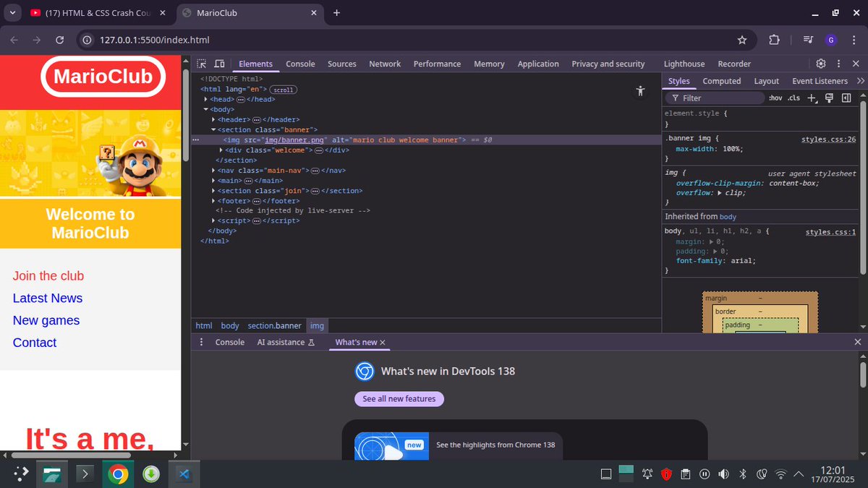Click the scroll badge on html element
This screenshot has width=868, height=488.
tap(283, 90)
